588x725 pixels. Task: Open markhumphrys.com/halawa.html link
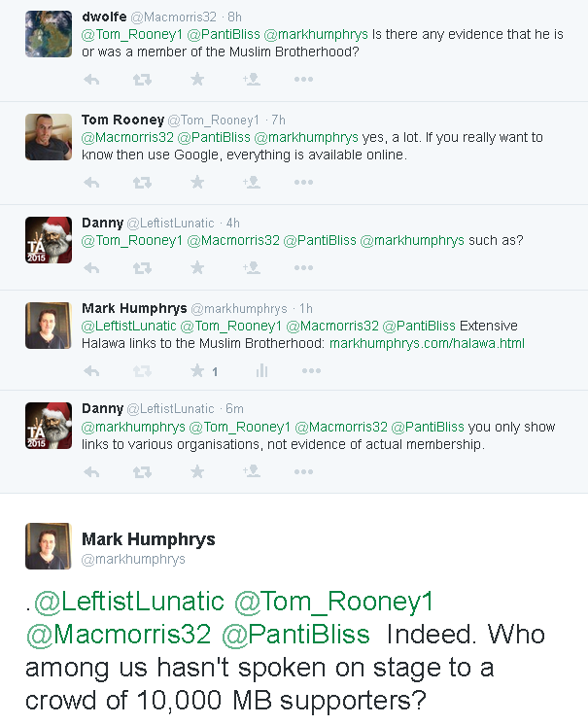pyautogui.click(x=427, y=343)
